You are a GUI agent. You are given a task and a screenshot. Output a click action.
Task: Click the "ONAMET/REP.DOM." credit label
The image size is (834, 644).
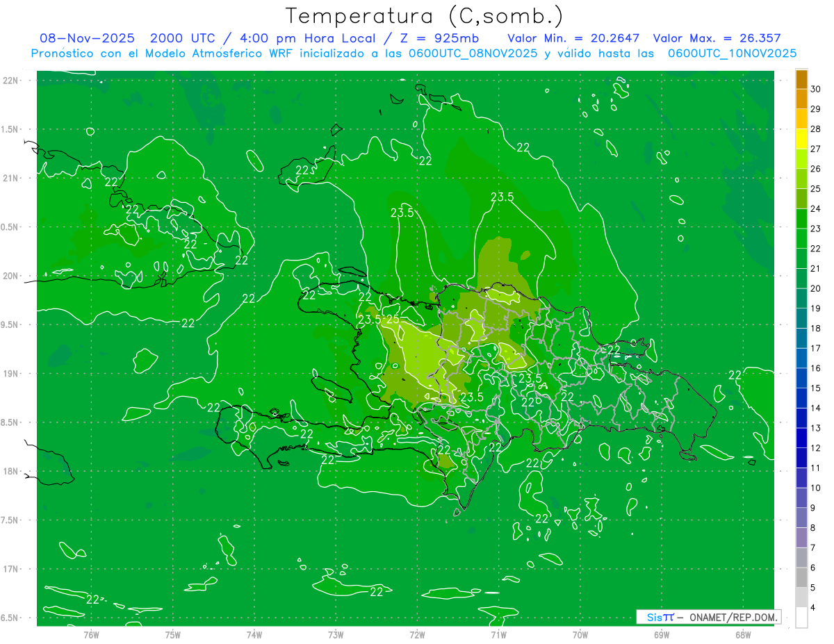(733, 617)
